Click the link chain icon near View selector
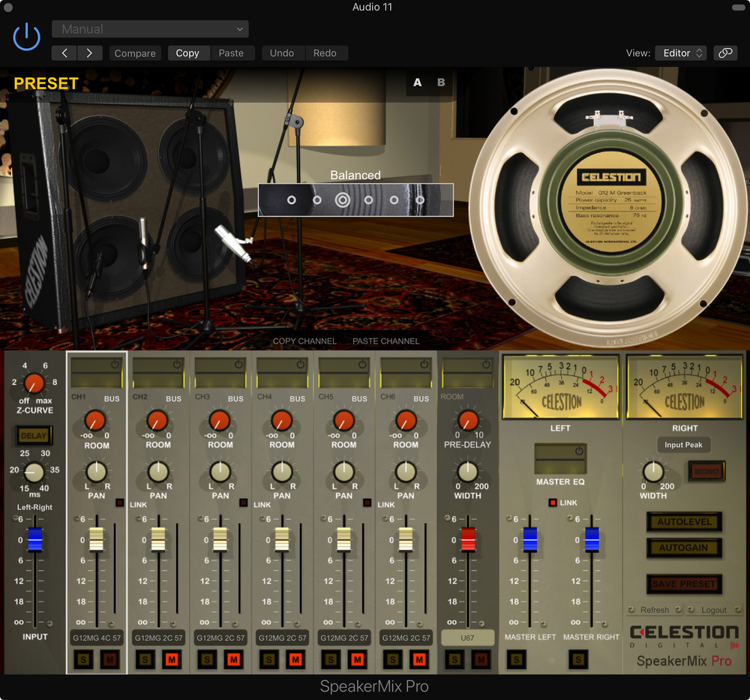750x700 pixels. tap(725, 53)
